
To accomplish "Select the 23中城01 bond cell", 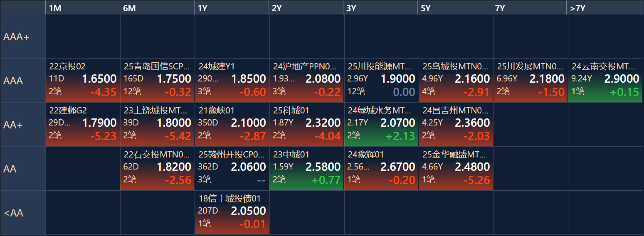I will click(x=306, y=168).
